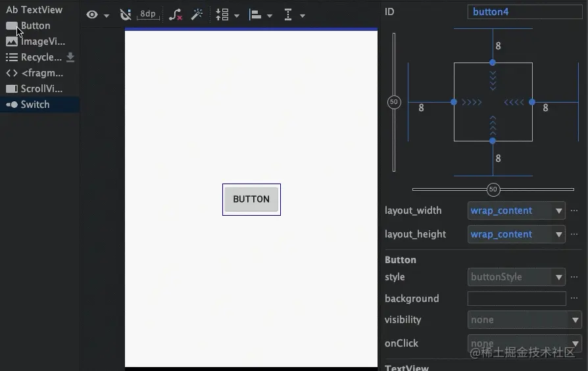Click the ellipsis beside layout_height
This screenshot has width=588, height=371.
574,234
